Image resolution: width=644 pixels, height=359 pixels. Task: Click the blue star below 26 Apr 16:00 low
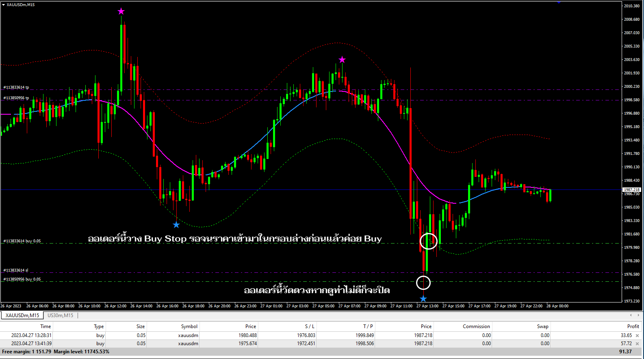(176, 225)
